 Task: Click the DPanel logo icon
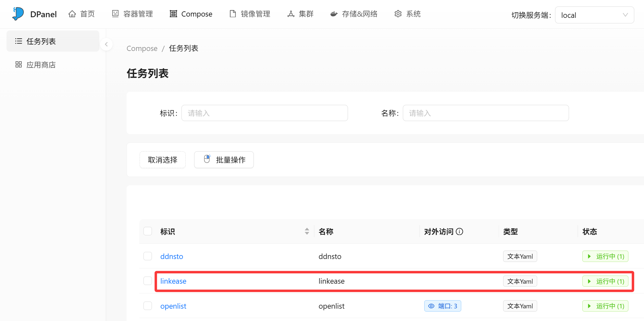18,14
